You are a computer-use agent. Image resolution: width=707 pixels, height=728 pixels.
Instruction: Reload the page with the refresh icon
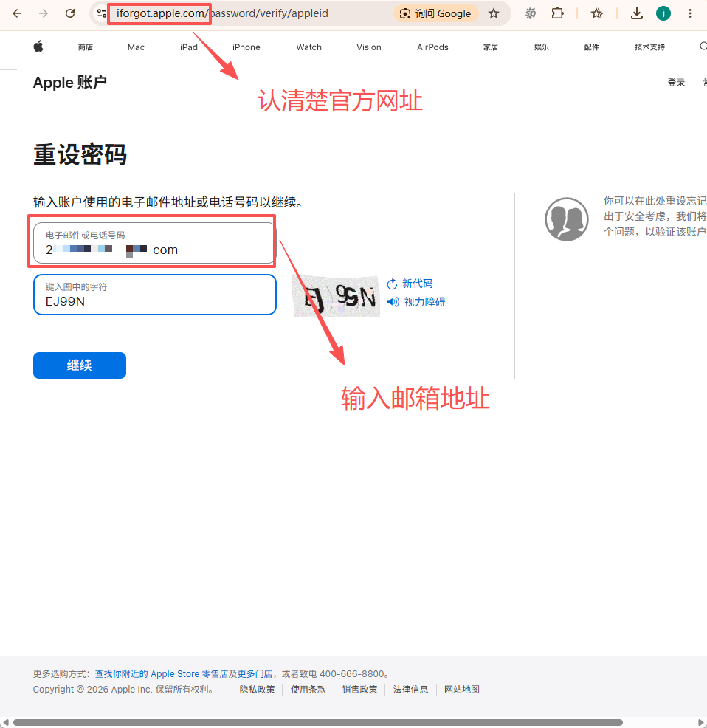70,13
